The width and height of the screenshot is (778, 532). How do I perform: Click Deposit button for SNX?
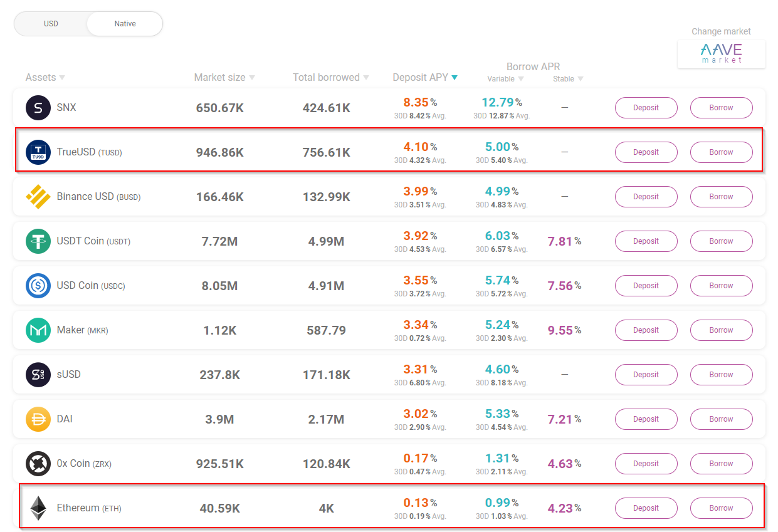point(646,108)
